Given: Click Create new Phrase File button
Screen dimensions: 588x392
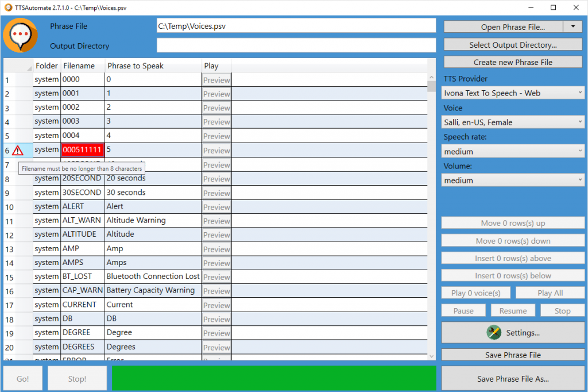Looking at the screenshot, I should pyautogui.click(x=513, y=62).
